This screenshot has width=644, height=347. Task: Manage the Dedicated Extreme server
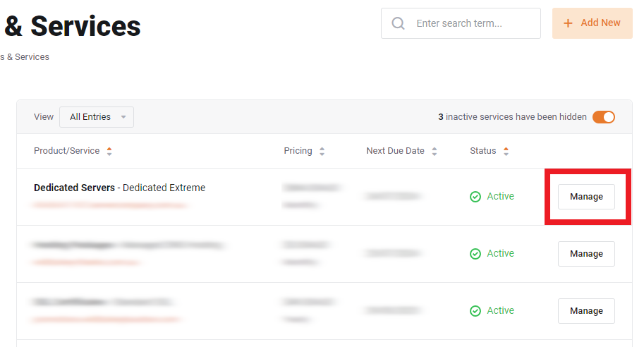coord(586,197)
